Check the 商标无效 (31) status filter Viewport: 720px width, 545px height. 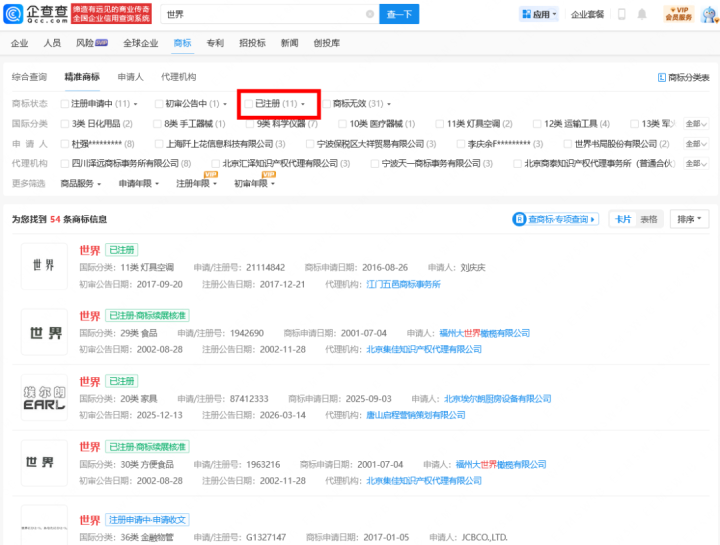326,104
